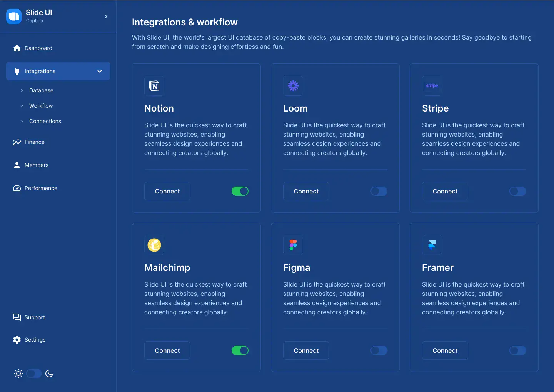Click the Finance chart icon
Viewport: 554px width, 392px height.
(x=17, y=142)
